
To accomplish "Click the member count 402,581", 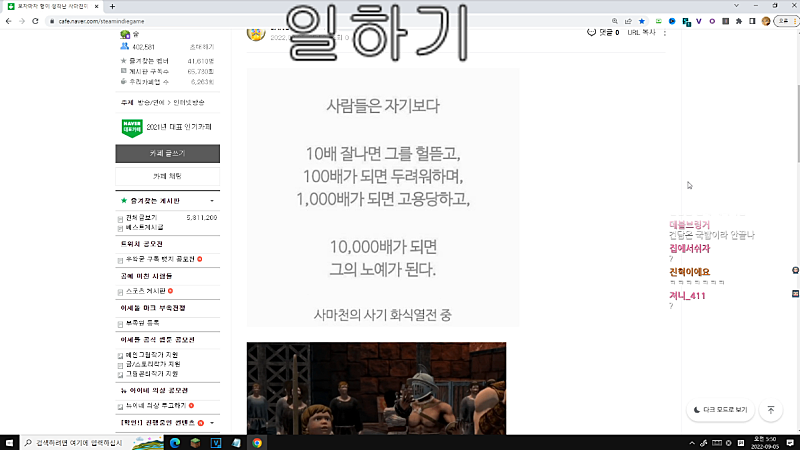I will pos(143,47).
